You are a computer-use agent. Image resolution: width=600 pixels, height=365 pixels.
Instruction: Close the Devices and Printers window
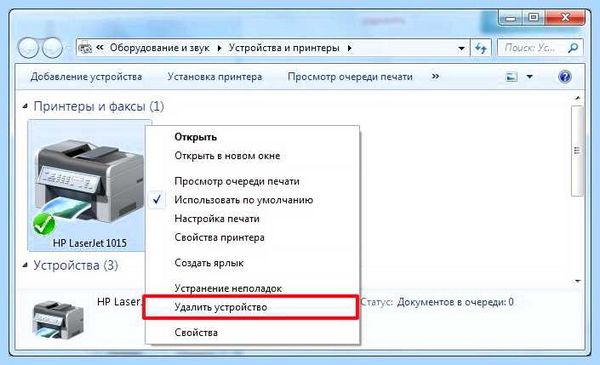(x=565, y=18)
